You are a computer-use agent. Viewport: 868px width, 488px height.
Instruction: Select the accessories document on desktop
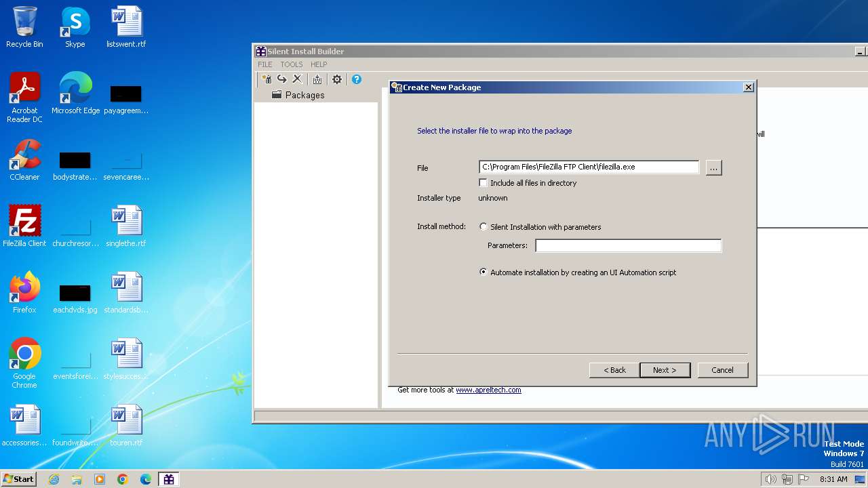coord(24,426)
